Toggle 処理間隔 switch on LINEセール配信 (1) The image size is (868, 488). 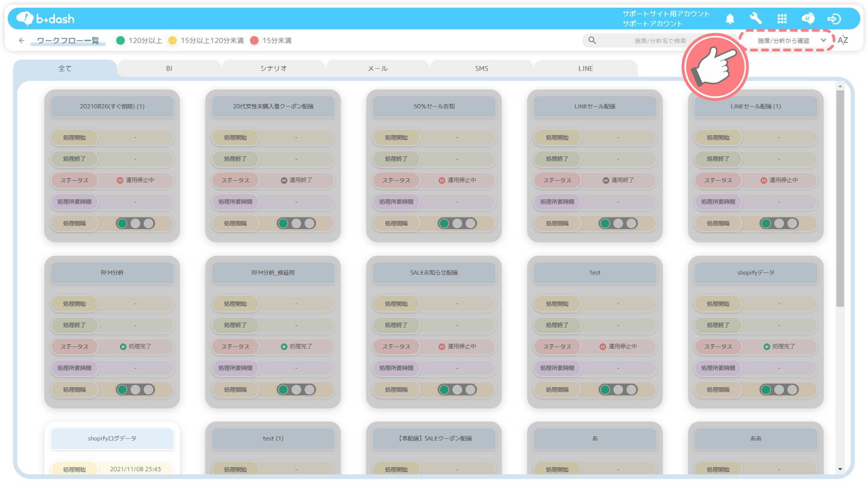779,224
